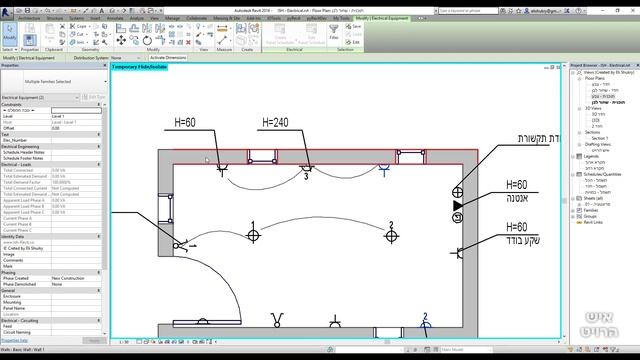
Task: Open the Architecture ribbon tab
Action: pyautogui.click(x=29, y=18)
